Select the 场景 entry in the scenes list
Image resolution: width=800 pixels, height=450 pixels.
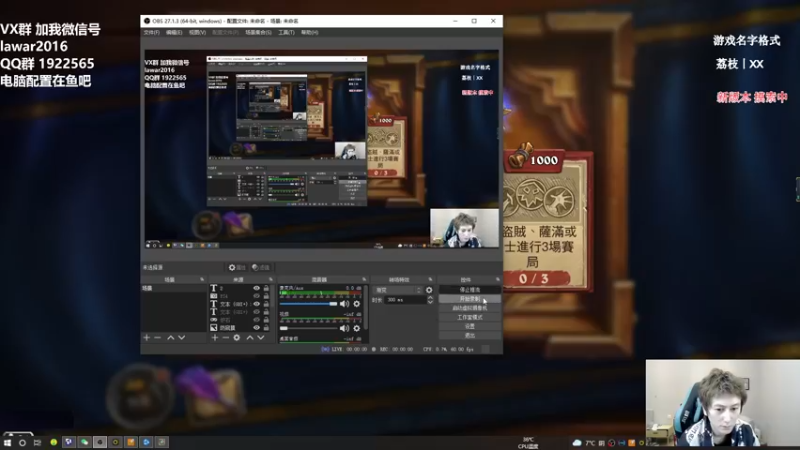174,288
